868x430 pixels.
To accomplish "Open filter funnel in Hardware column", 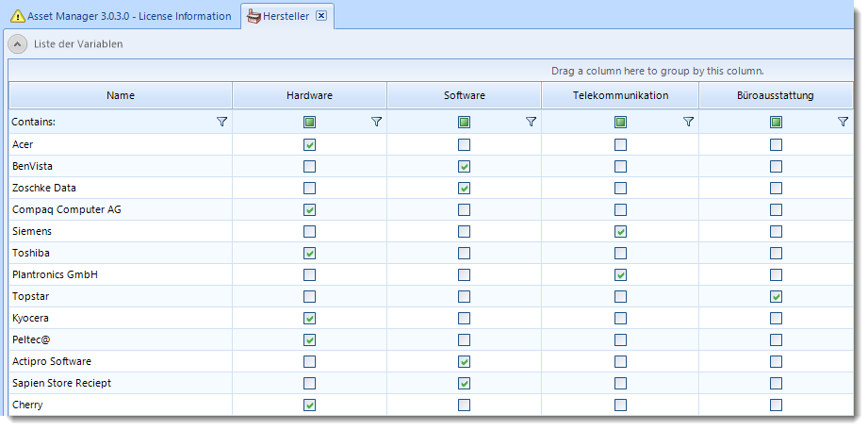I will [x=376, y=122].
